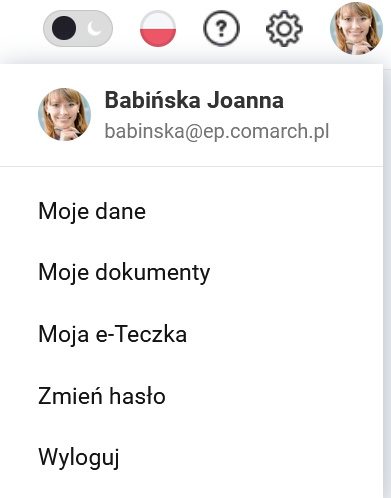Image resolution: width=391 pixels, height=498 pixels.
Task: Click the dark knob of theme toggle
Action: pyautogui.click(x=64, y=28)
